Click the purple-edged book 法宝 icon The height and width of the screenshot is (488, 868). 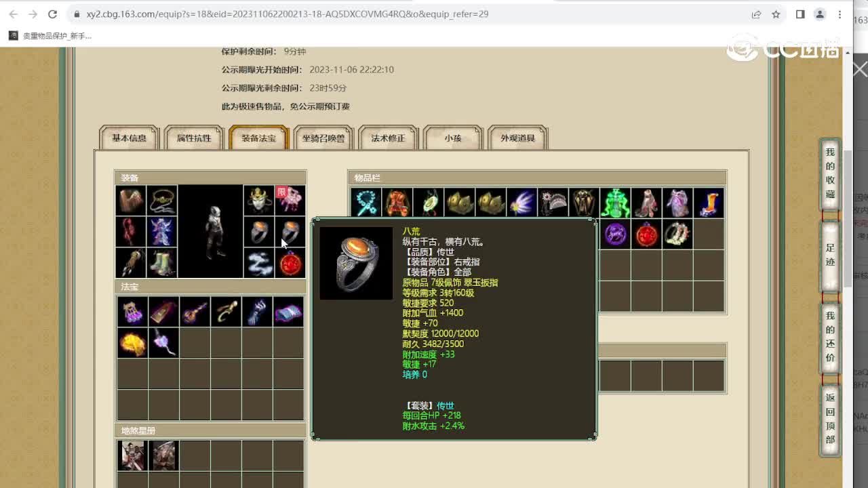point(288,312)
